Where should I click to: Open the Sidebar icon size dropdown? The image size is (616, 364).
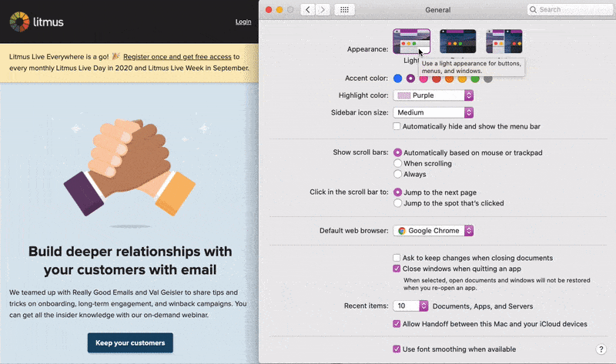tap(434, 112)
